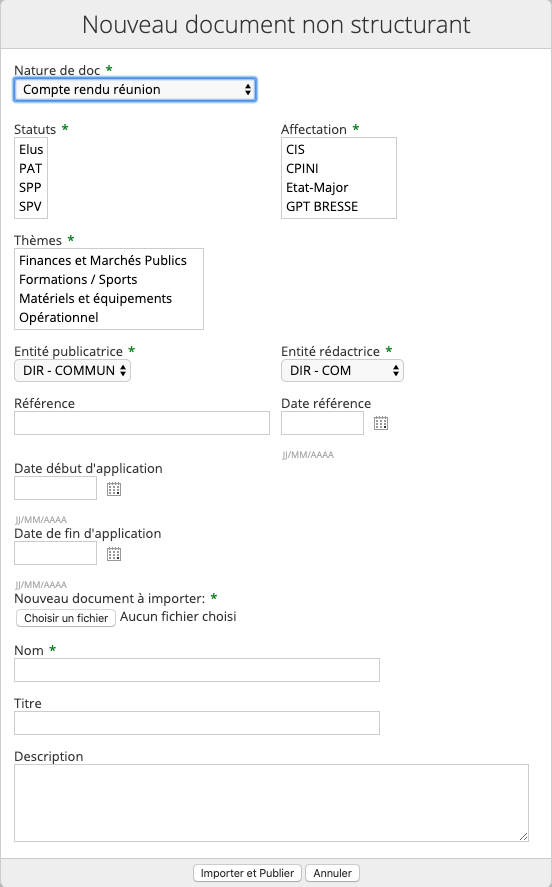Click the Importer et Publier button
Image resolution: width=552 pixels, height=887 pixels.
(247, 873)
